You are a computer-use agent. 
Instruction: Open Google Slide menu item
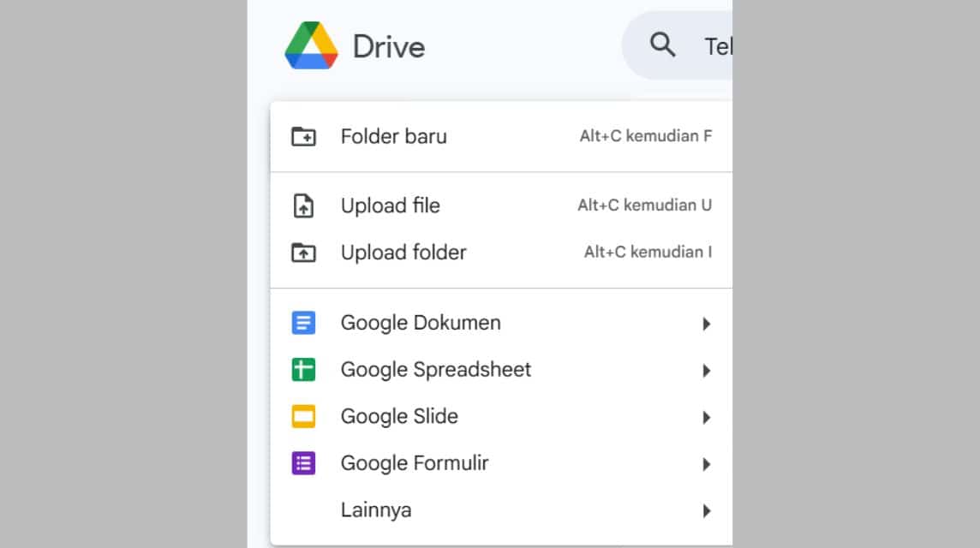click(x=501, y=417)
